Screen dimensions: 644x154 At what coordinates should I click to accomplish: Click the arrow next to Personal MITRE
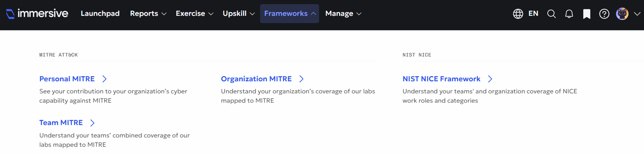pyautogui.click(x=105, y=79)
